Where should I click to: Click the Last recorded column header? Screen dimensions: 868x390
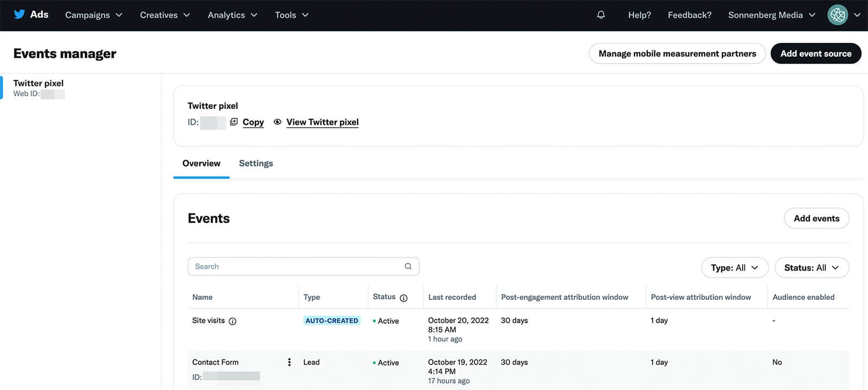point(452,297)
